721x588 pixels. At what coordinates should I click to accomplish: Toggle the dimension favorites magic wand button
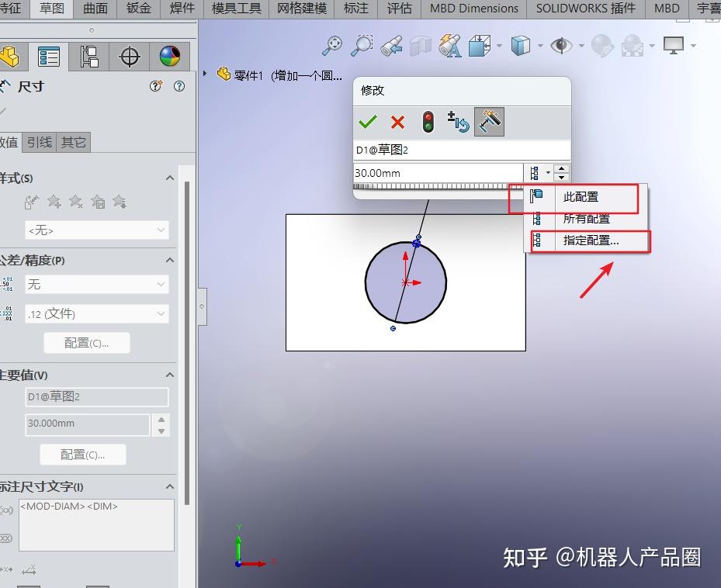click(x=489, y=121)
